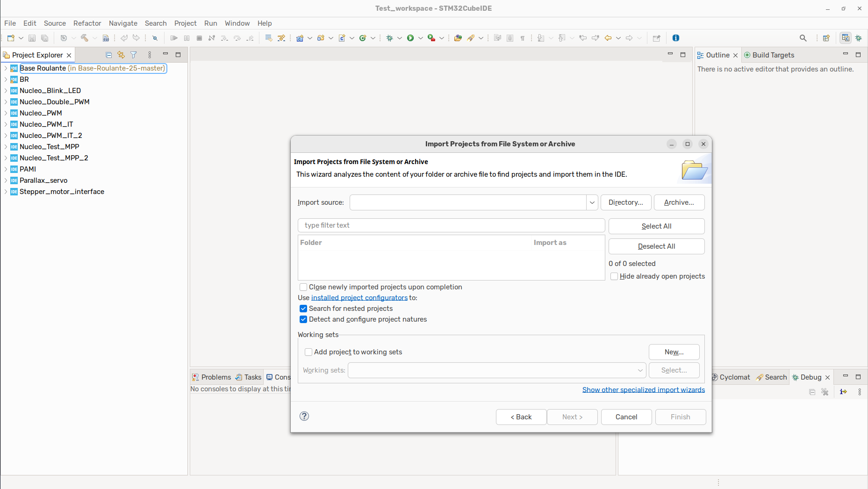
Task: Expand the Stepper_motor_interface project
Action: pyautogui.click(x=6, y=192)
